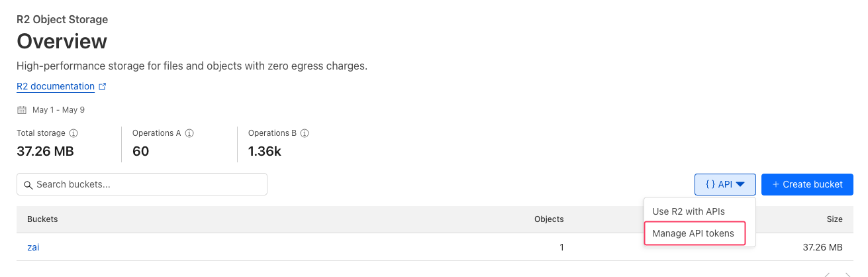Click the Size column header
This screenshot has width=868, height=277.
pos(834,219)
